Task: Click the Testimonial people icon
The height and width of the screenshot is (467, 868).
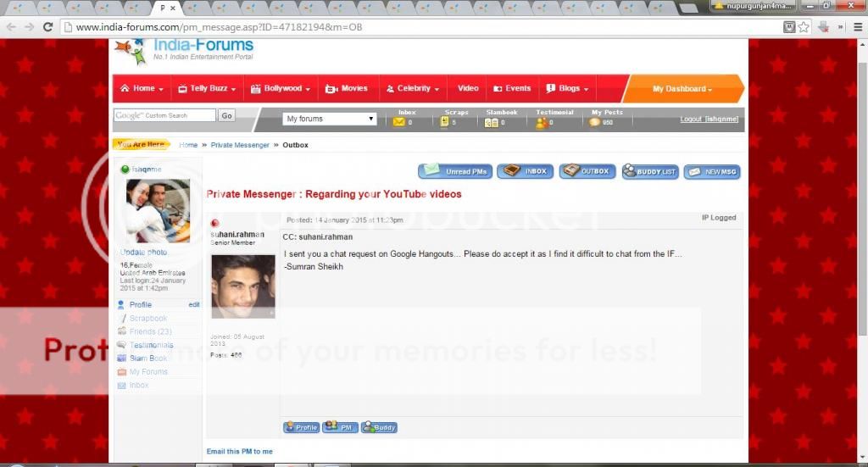Action: click(x=541, y=122)
